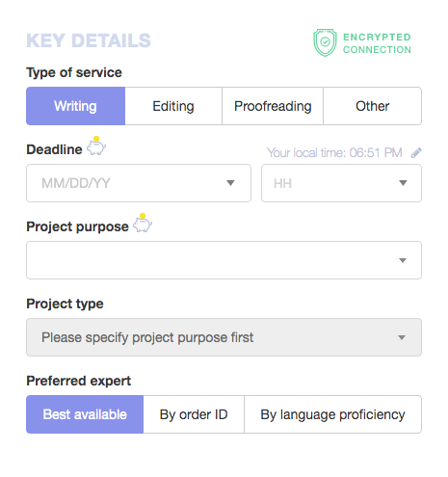Click the piggy bank icon beside Project purpose
The image size is (448, 477).
(x=143, y=223)
